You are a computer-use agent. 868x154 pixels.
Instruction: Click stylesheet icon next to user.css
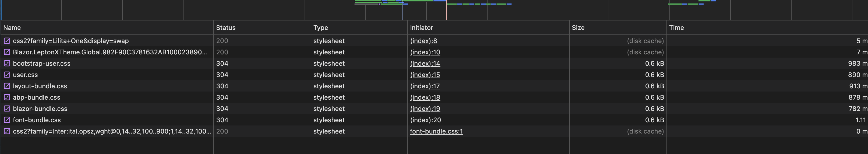coord(7,75)
